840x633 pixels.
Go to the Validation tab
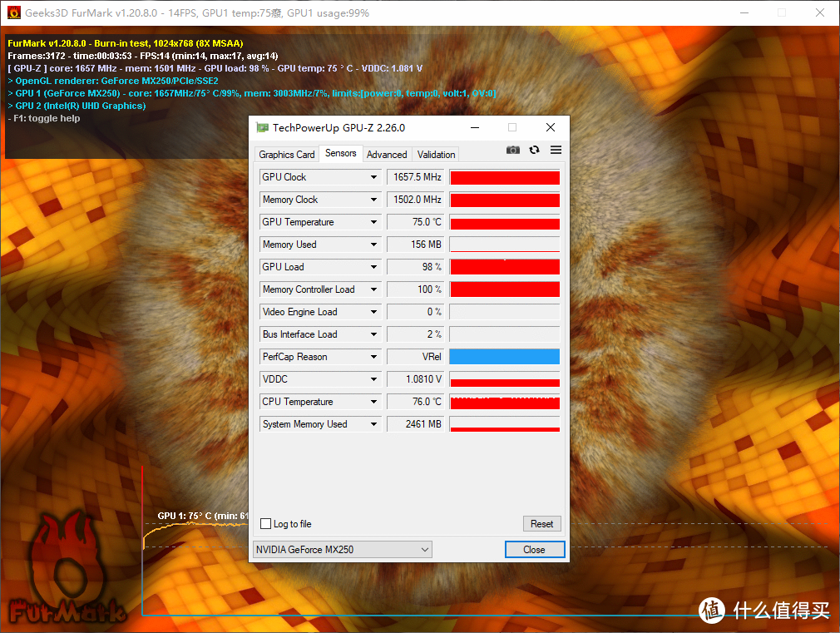pos(436,155)
